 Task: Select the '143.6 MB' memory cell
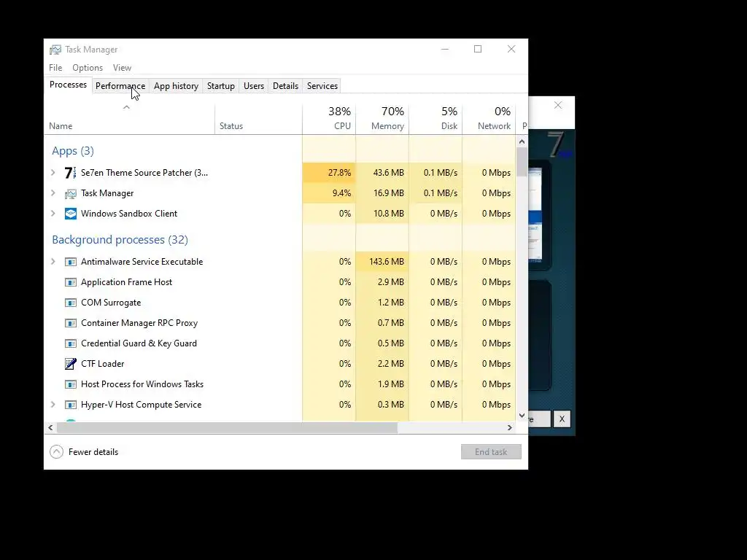382,262
